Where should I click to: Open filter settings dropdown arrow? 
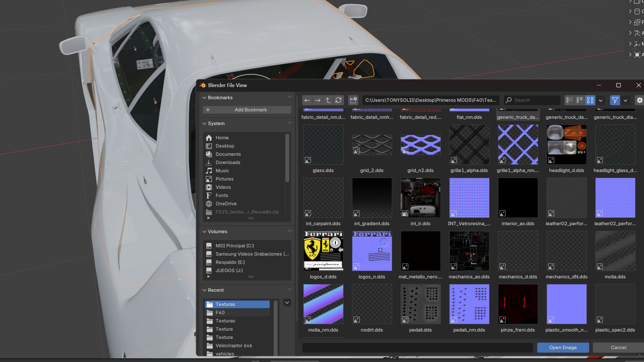(625, 100)
